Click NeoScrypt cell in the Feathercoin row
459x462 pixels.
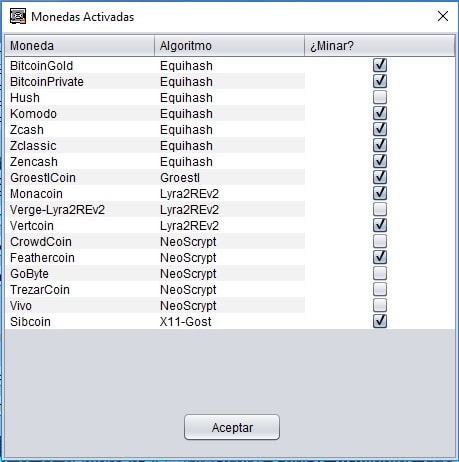click(229, 258)
